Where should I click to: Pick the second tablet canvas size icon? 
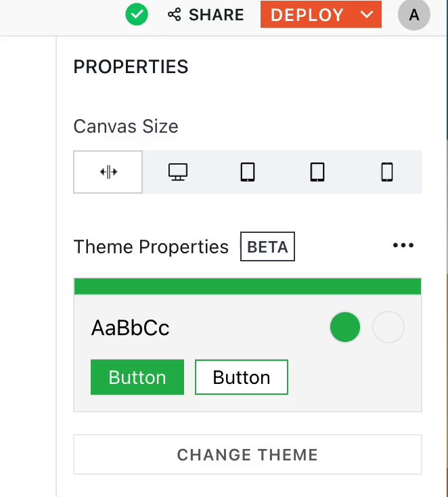pyautogui.click(x=317, y=172)
